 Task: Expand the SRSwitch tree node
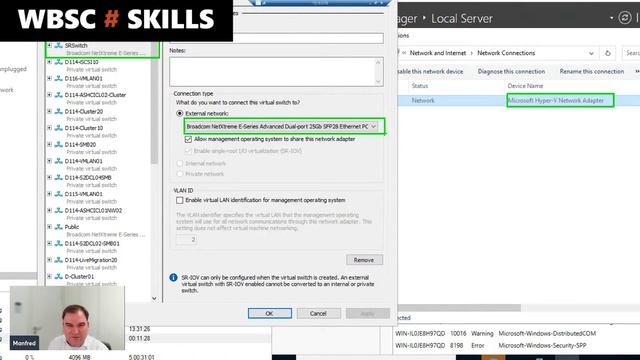tap(49, 45)
